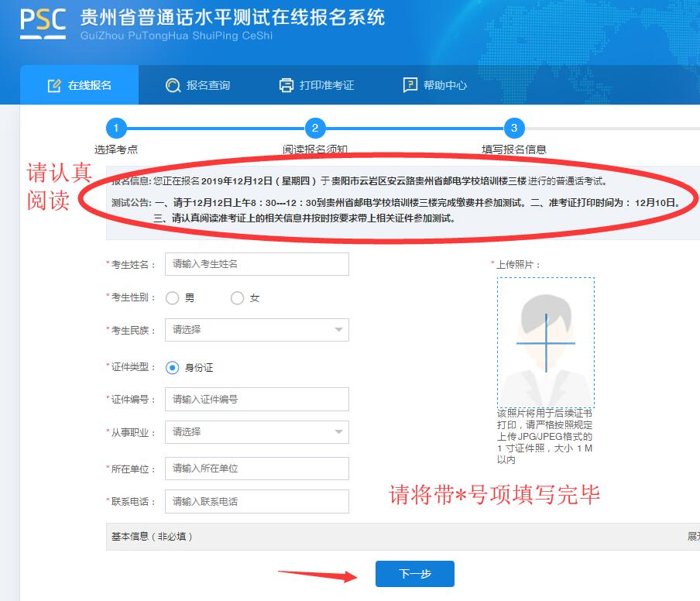The image size is (700, 601).
Task: Upload photo via the placeholder image
Action: [546, 342]
